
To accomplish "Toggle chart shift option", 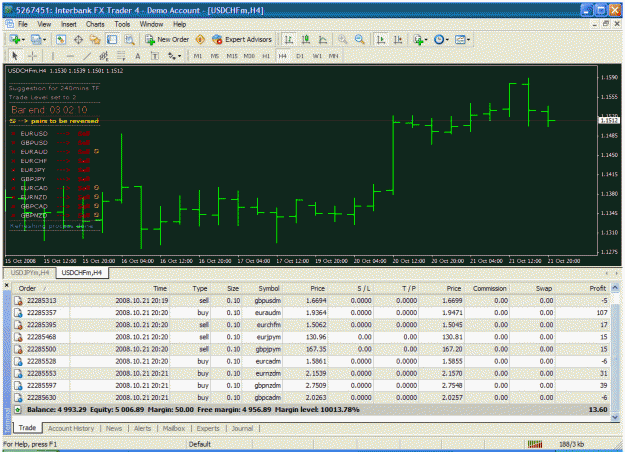I will pyautogui.click(x=398, y=39).
